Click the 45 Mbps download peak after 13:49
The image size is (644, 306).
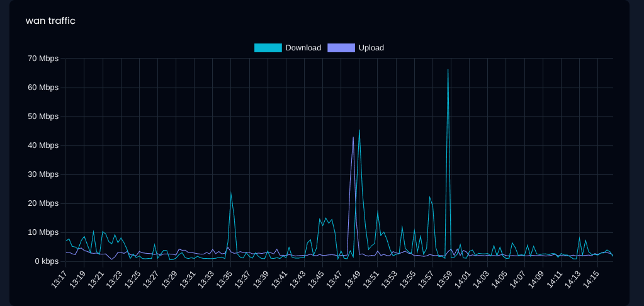point(359,130)
